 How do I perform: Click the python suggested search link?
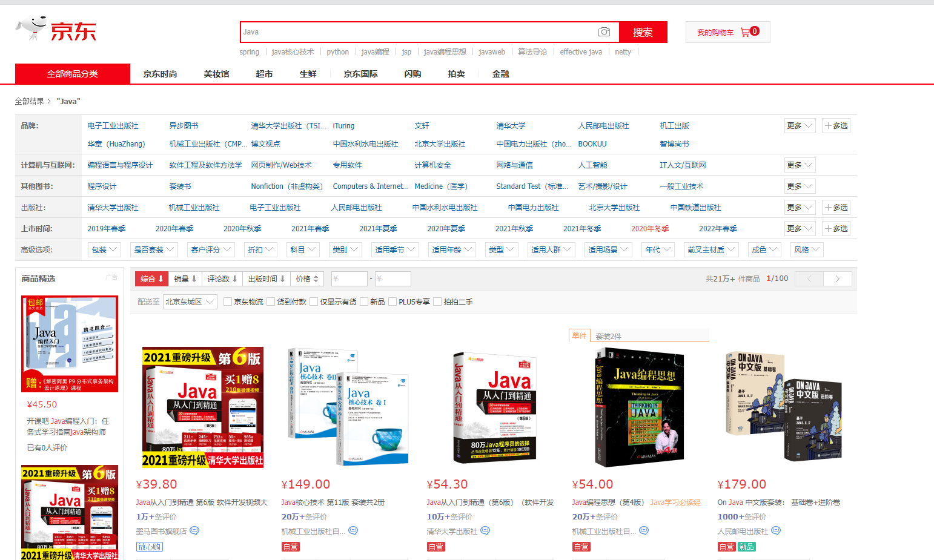[x=337, y=52]
